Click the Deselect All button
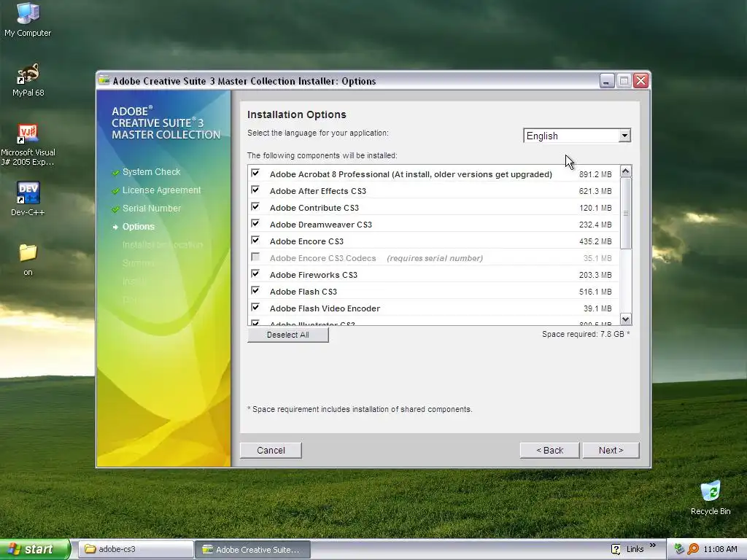Screen dimensions: 747x560 point(287,335)
